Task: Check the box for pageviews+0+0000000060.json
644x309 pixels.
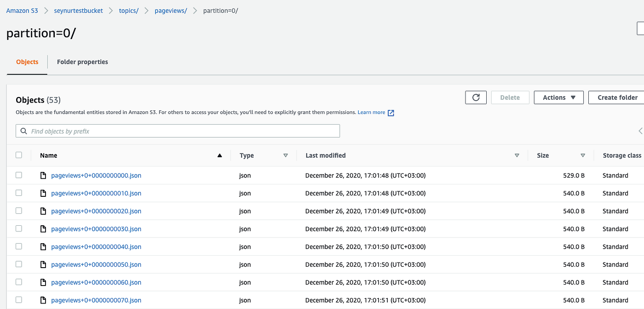Action: (19, 282)
